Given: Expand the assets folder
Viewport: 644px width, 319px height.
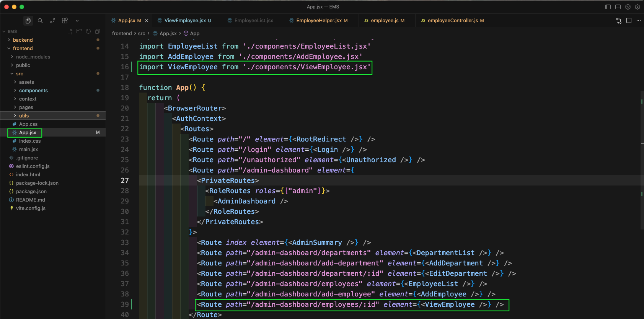Looking at the screenshot, I should point(53,82).
